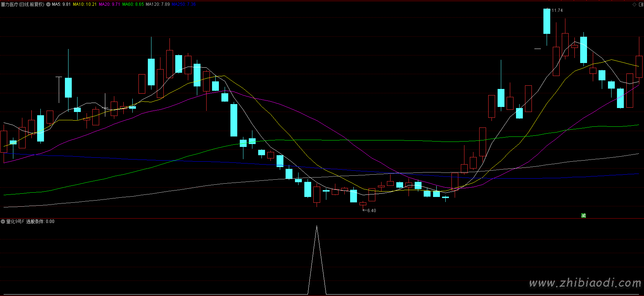Select the tallest cyan candlestick near 11.74

pos(547,21)
